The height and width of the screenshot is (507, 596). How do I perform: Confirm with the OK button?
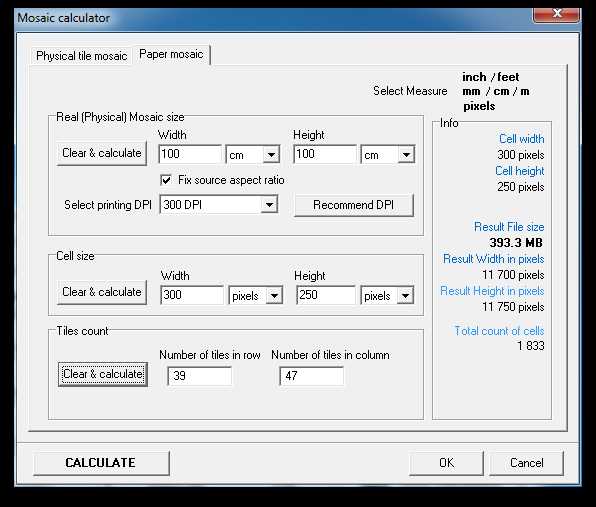click(x=446, y=463)
